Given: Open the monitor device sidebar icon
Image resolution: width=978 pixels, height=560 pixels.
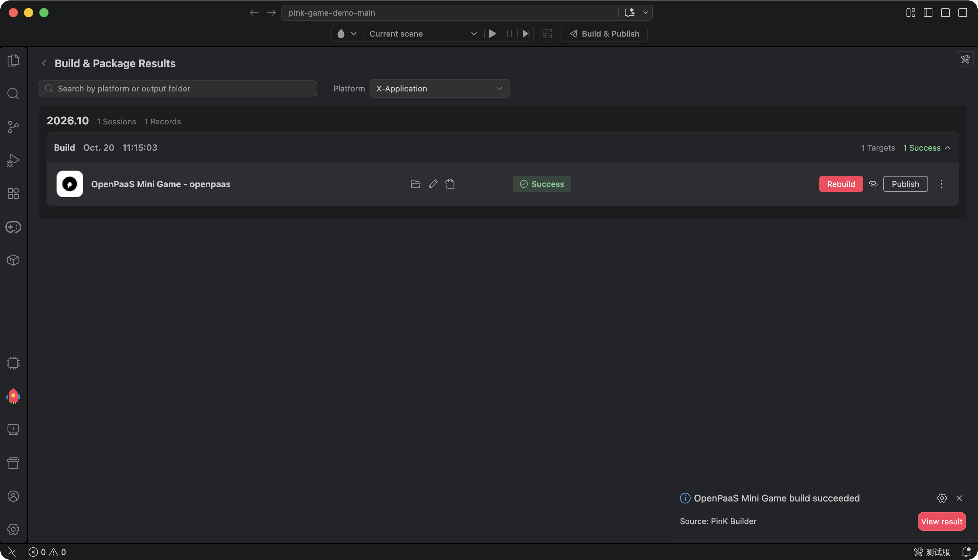Looking at the screenshot, I should point(13,430).
